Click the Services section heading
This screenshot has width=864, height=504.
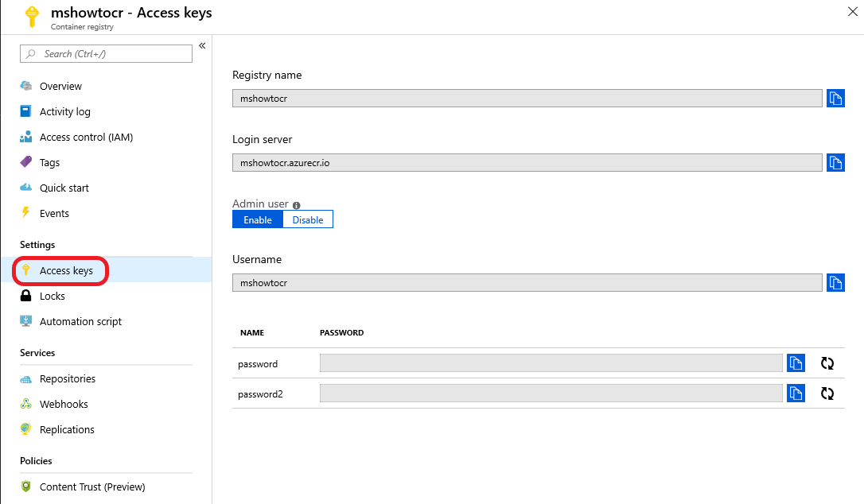37,353
